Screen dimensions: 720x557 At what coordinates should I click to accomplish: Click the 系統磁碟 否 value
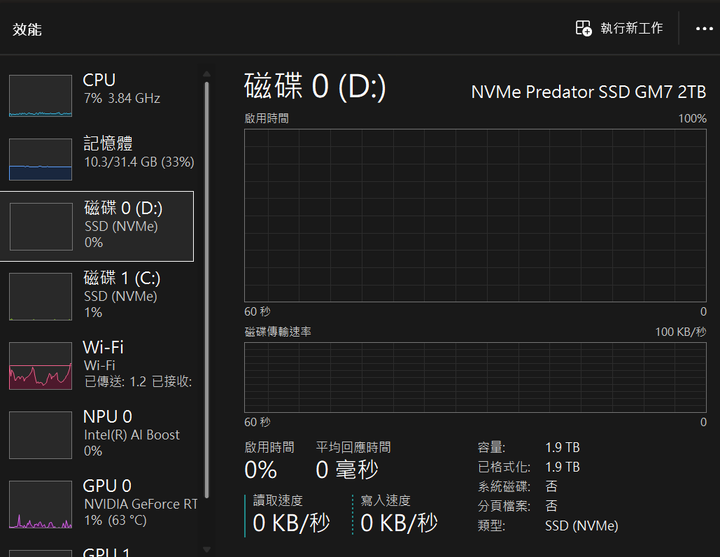pyautogui.click(x=551, y=486)
